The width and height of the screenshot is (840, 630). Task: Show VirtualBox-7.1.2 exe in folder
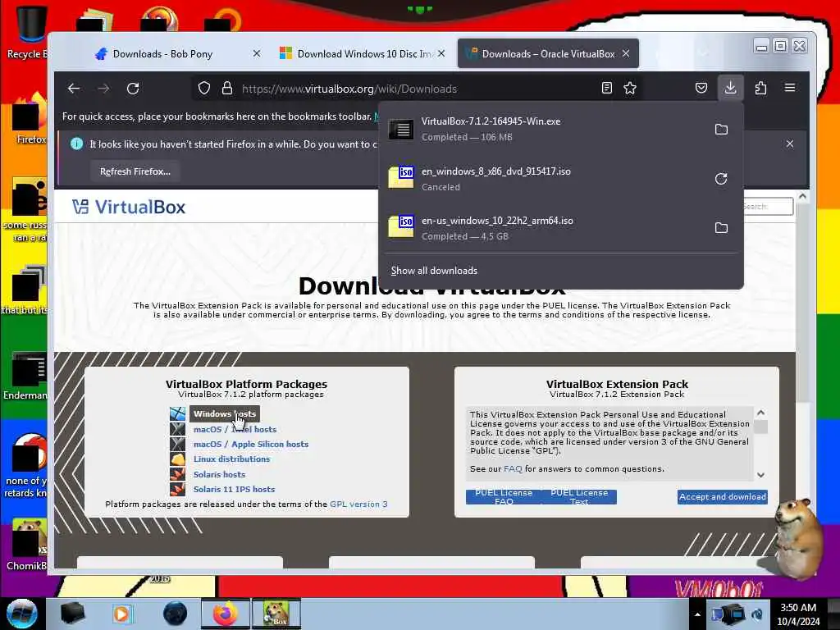point(721,129)
